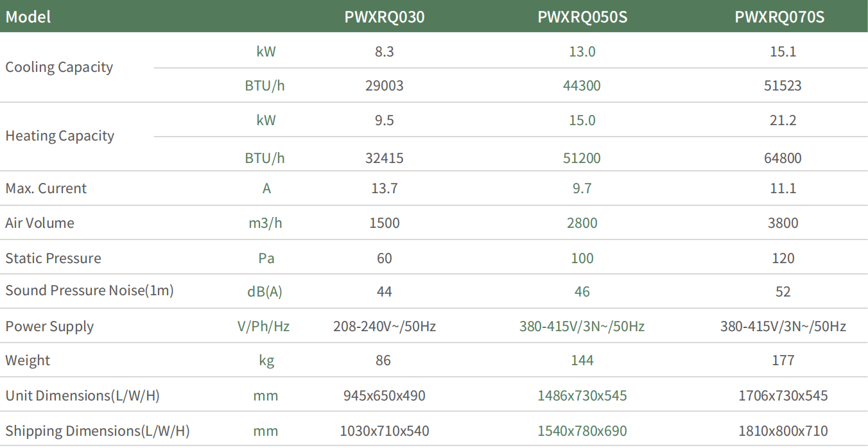868x448 pixels.
Task: Click the Model header label
Action: 28,17
